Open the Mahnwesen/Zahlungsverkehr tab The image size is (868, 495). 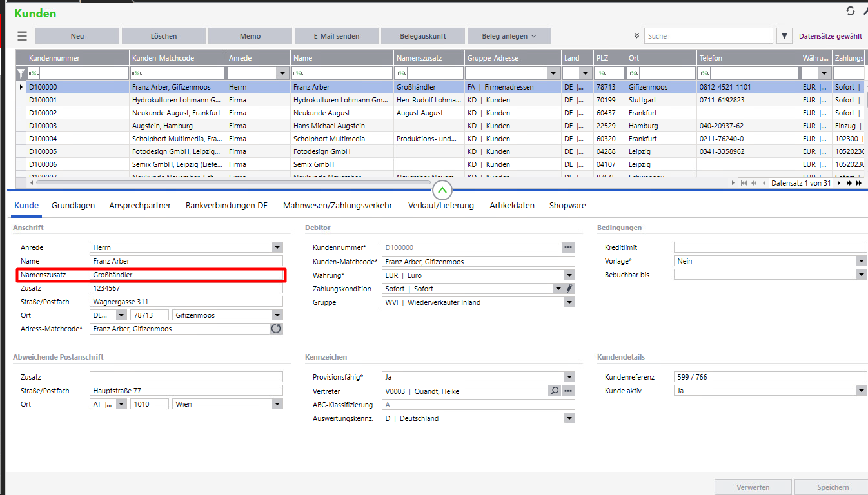point(338,206)
